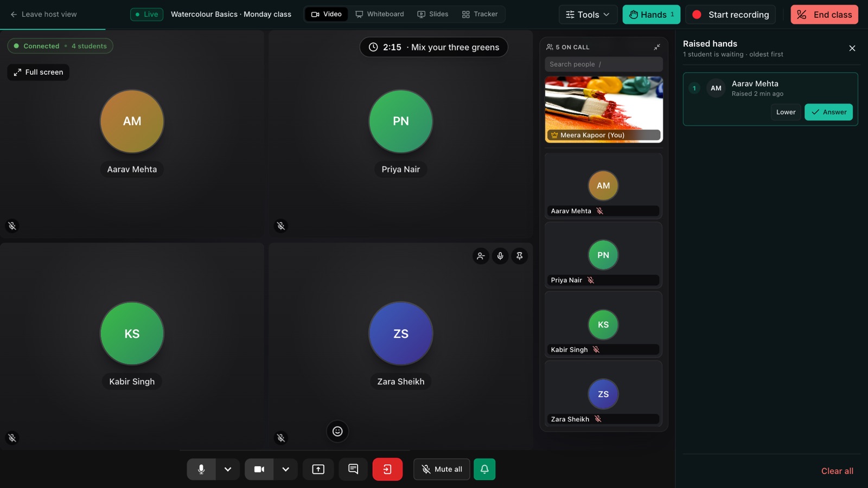Pin Zara Sheikh's video tile
The height and width of the screenshot is (488, 868).
pos(520,256)
